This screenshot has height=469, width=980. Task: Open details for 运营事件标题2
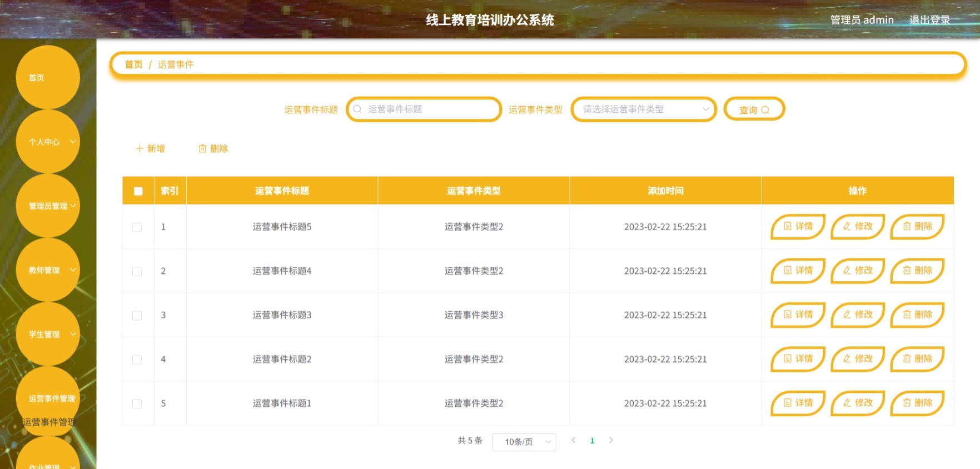point(798,359)
